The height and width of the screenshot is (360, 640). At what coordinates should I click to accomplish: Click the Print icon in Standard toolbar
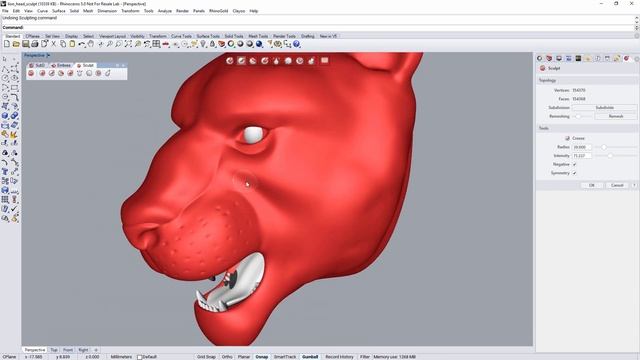point(35,44)
